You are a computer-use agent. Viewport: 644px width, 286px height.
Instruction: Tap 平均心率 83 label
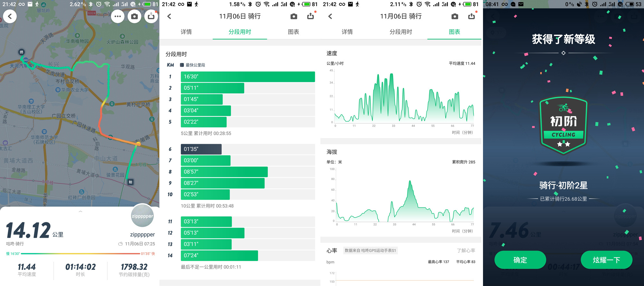coord(466,262)
